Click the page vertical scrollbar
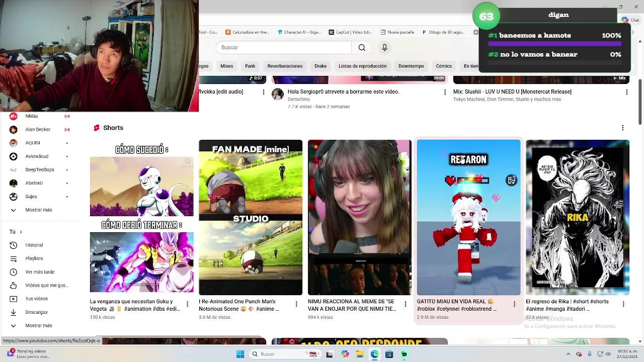Screen dimensions: 644x362 (640, 102)
